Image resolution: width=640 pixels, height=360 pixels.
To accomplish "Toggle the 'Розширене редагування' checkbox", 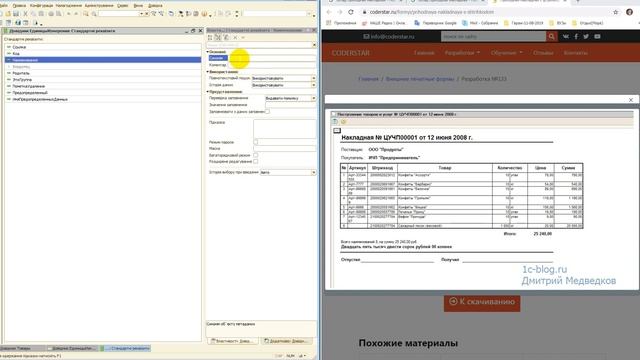I will (x=256, y=162).
